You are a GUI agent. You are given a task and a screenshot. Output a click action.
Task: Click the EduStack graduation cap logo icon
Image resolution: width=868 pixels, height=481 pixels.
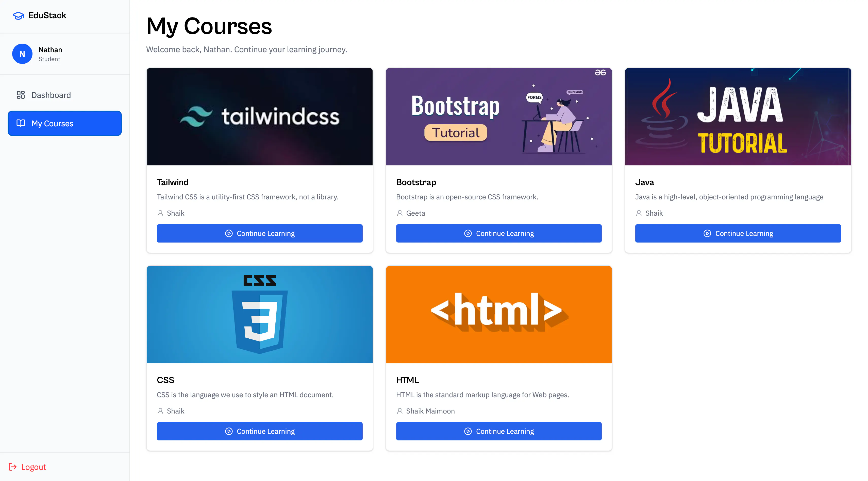click(x=18, y=15)
